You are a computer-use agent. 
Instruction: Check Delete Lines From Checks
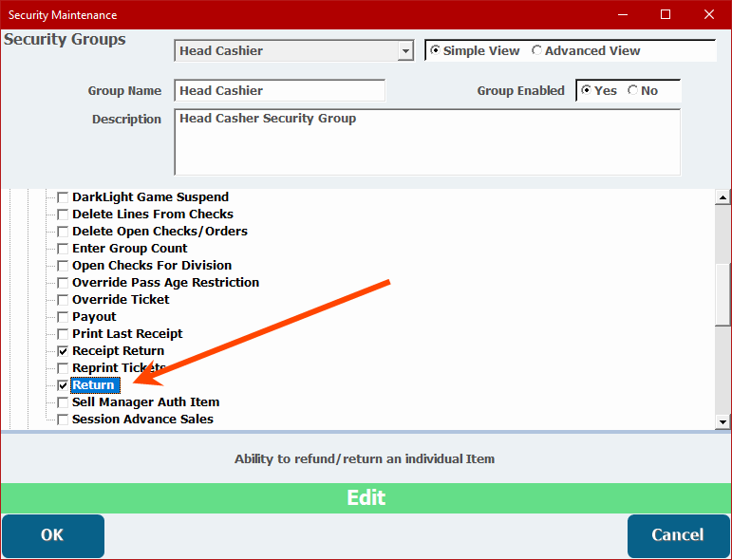[64, 215]
